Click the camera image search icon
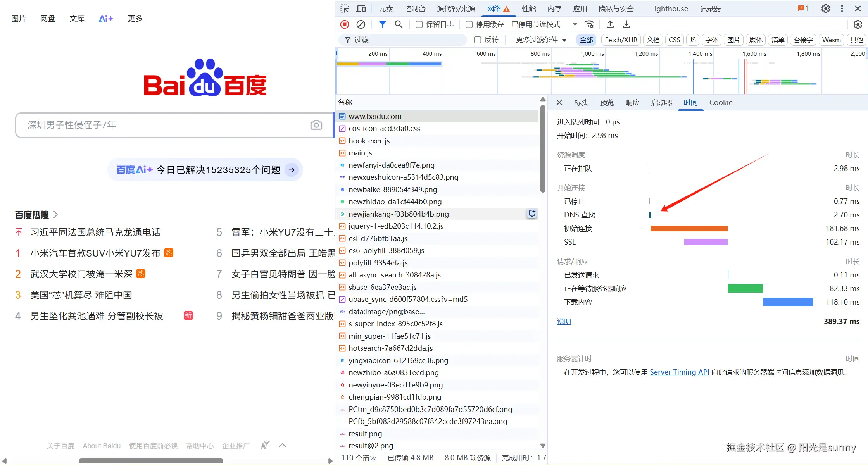868x465 pixels. click(x=316, y=125)
